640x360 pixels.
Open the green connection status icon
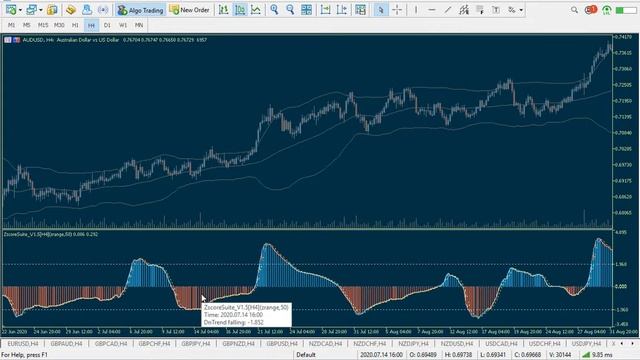point(607,10)
